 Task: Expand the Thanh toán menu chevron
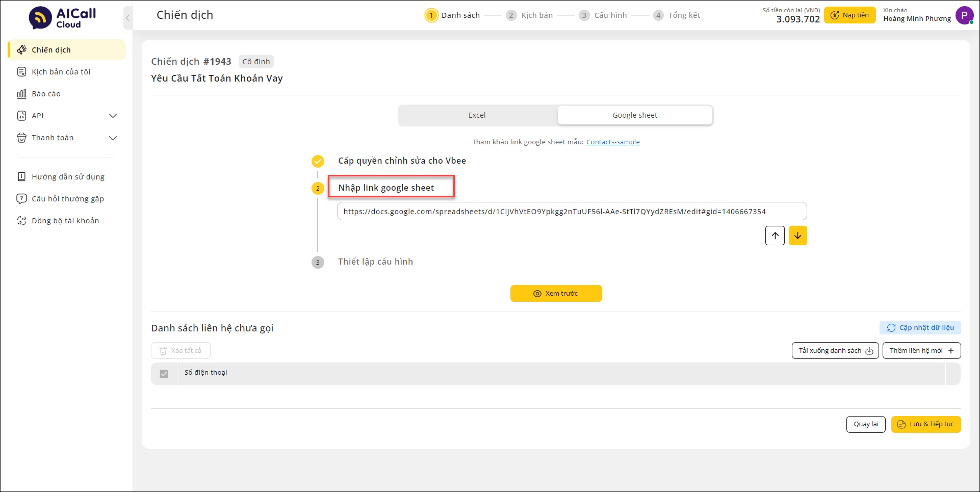pos(113,138)
